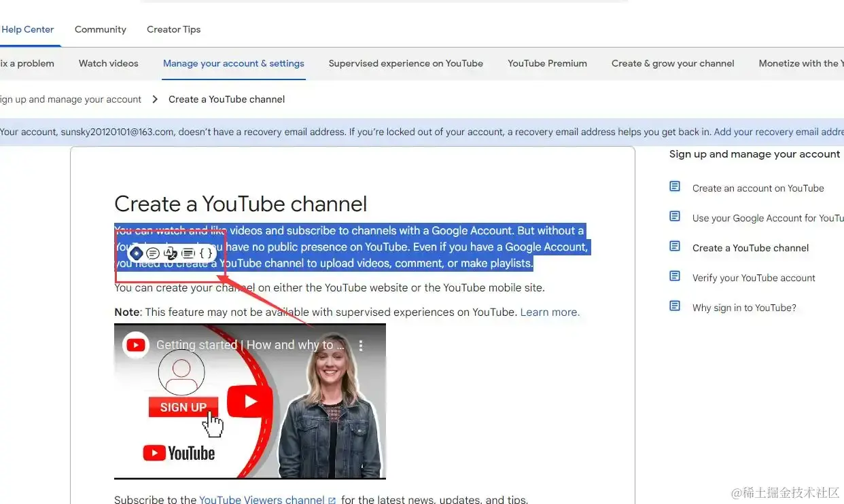This screenshot has width=844, height=504.
Task: Open Create an account on YouTube article
Action: pyautogui.click(x=758, y=188)
